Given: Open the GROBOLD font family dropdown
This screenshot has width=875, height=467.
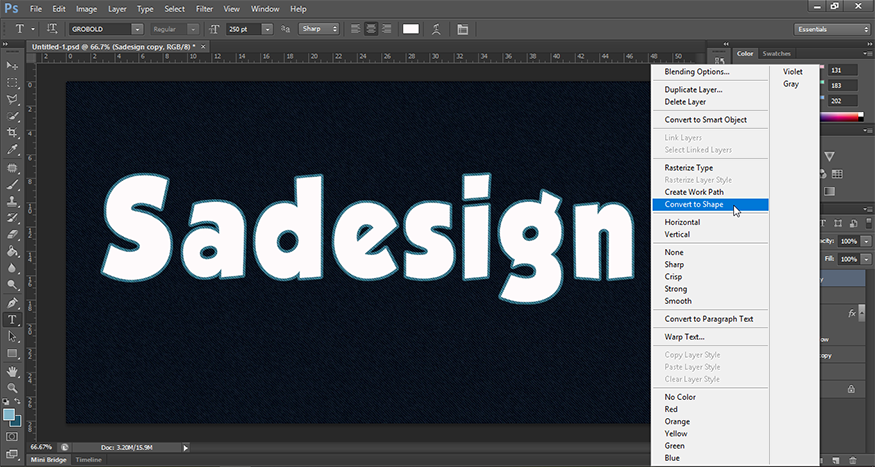Looking at the screenshot, I should click(x=137, y=29).
